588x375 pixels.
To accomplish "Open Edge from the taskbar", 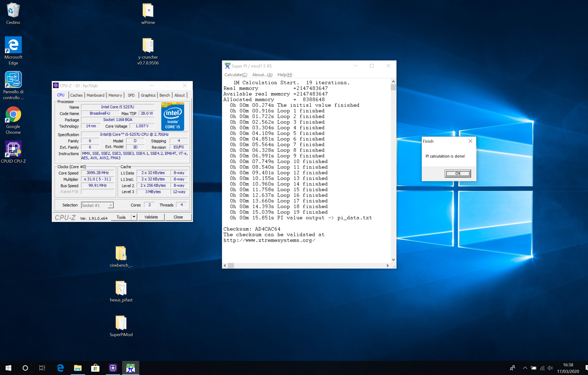I will [x=60, y=368].
